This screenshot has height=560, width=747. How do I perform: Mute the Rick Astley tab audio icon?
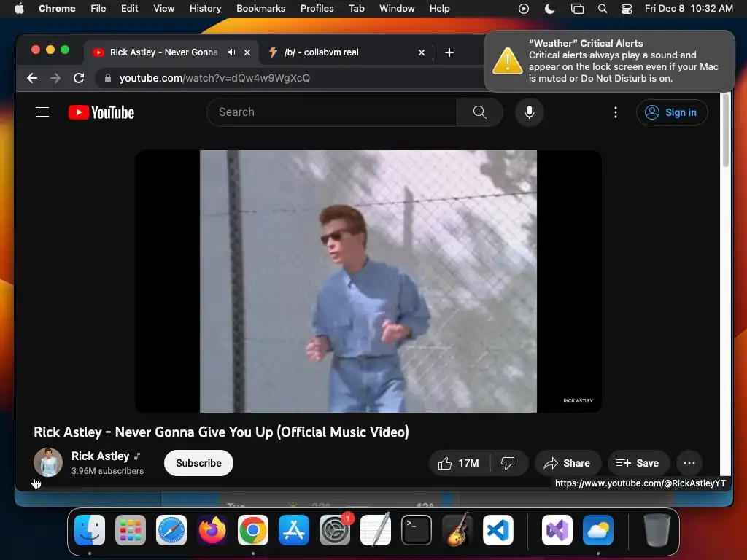coord(231,52)
